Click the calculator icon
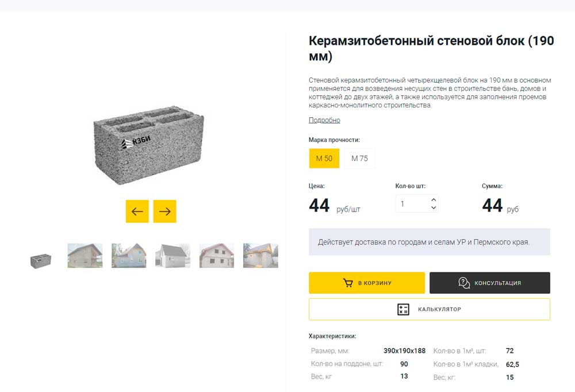The image size is (575, 392). [x=404, y=309]
